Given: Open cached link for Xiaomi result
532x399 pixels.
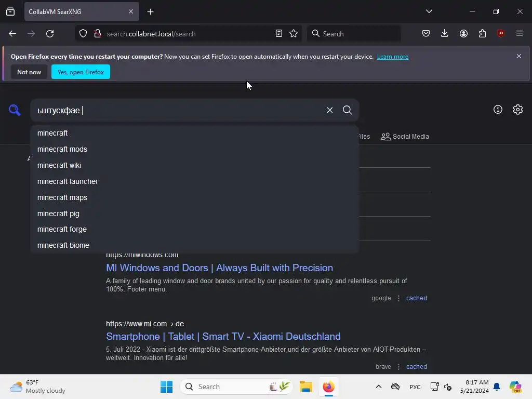Looking at the screenshot, I should point(417,366).
